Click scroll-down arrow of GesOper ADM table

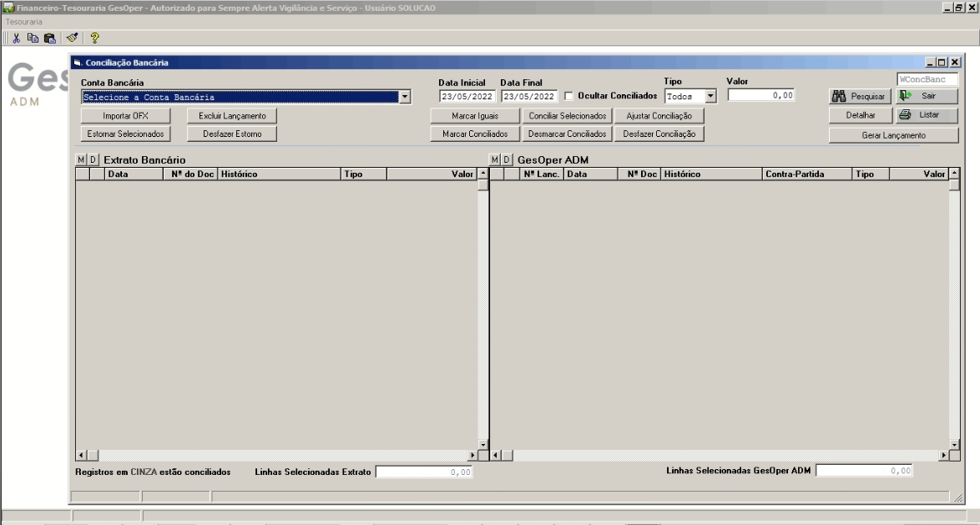pyautogui.click(x=954, y=444)
